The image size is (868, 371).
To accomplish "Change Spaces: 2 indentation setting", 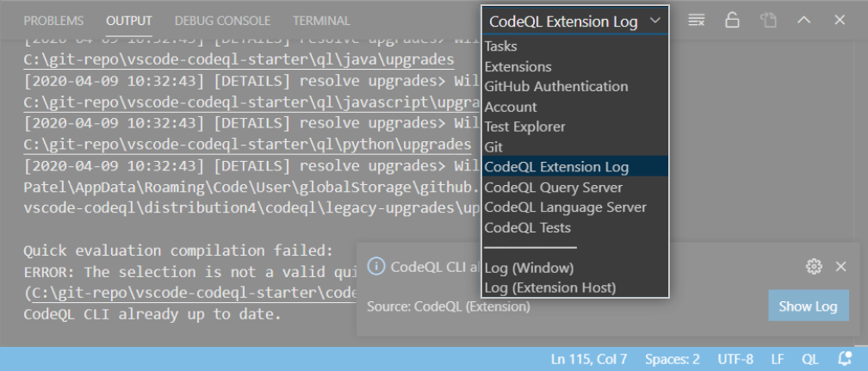I will [672, 358].
